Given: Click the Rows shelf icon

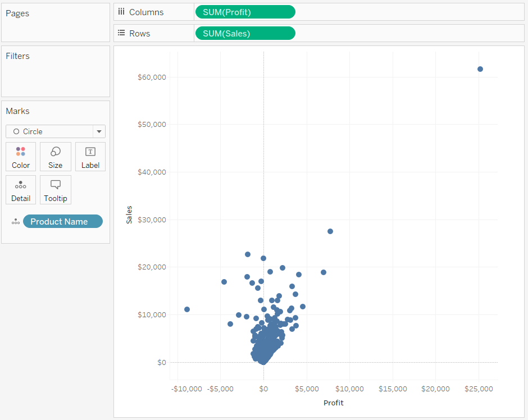Looking at the screenshot, I should (121, 33).
